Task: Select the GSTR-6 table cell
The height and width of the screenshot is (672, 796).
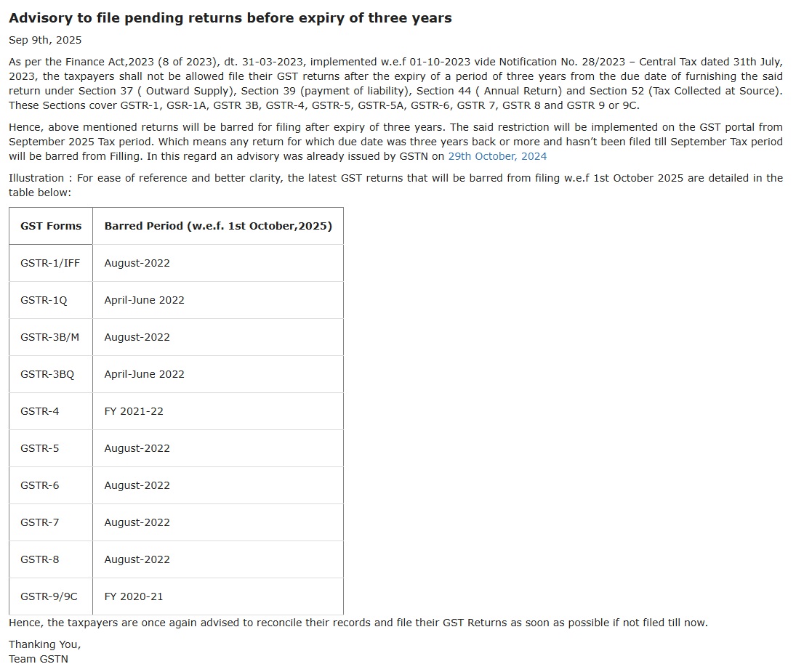Action: coord(40,485)
